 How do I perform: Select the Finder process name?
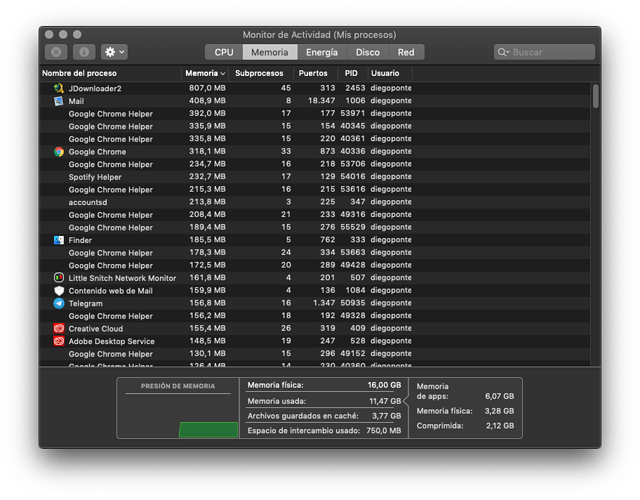pyautogui.click(x=80, y=240)
